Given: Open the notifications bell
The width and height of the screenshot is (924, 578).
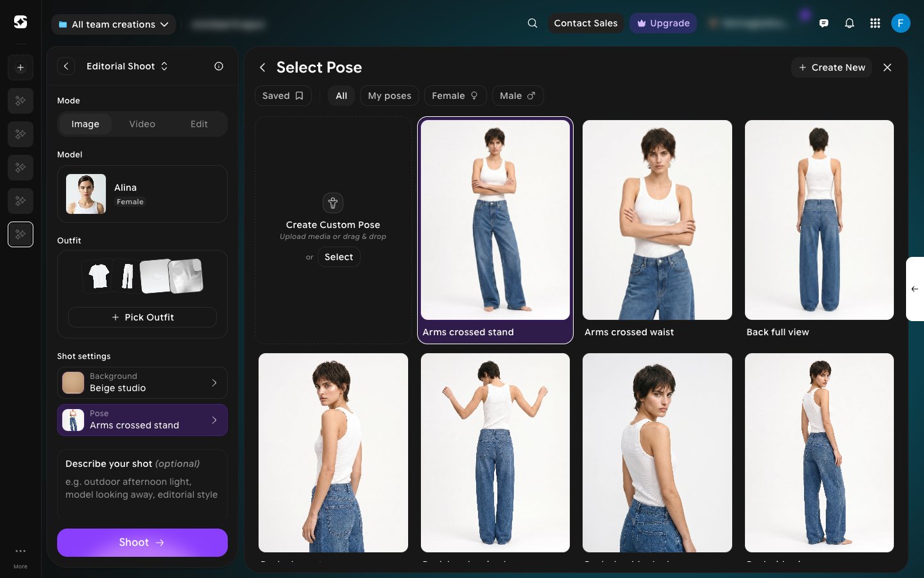Looking at the screenshot, I should click(850, 23).
